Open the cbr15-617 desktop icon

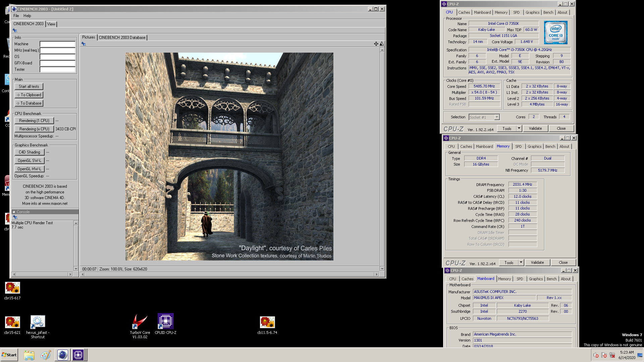(12, 291)
